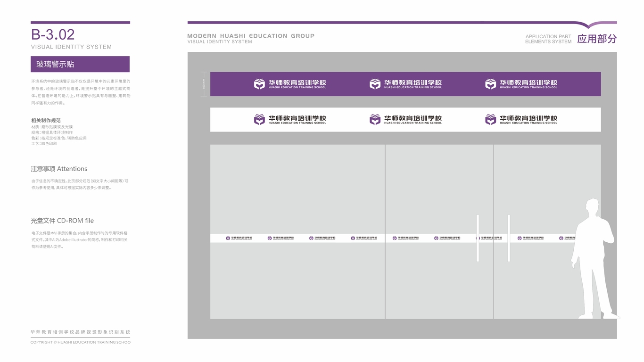This screenshot has height=362, width=644.
Task: Click the last purple emblem on the white banner
Action: tap(491, 119)
